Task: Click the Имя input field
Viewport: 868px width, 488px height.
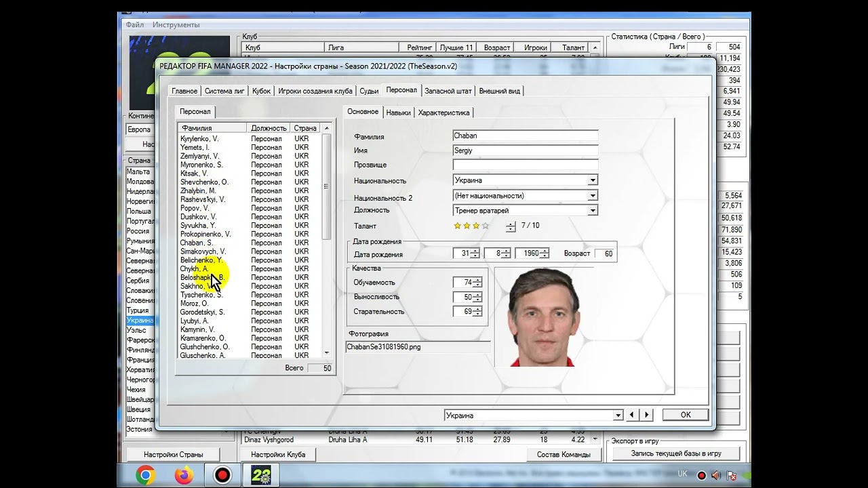Action: click(526, 150)
